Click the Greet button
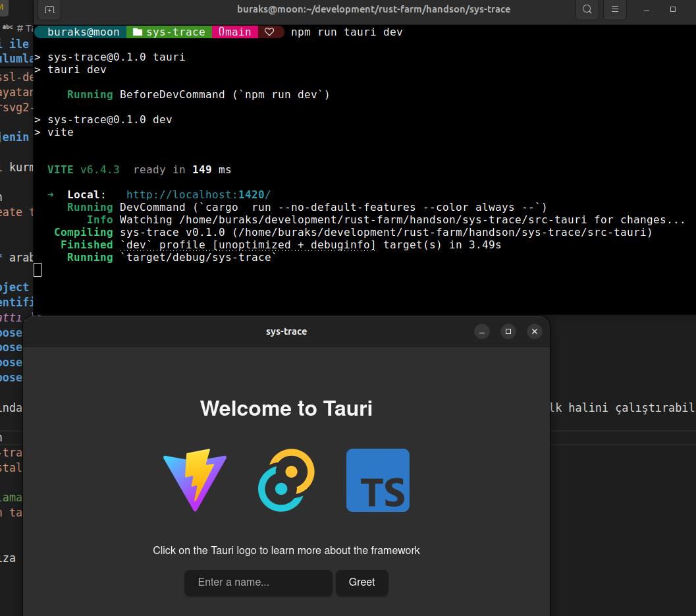Viewport: 696px width, 616px height. point(361,582)
